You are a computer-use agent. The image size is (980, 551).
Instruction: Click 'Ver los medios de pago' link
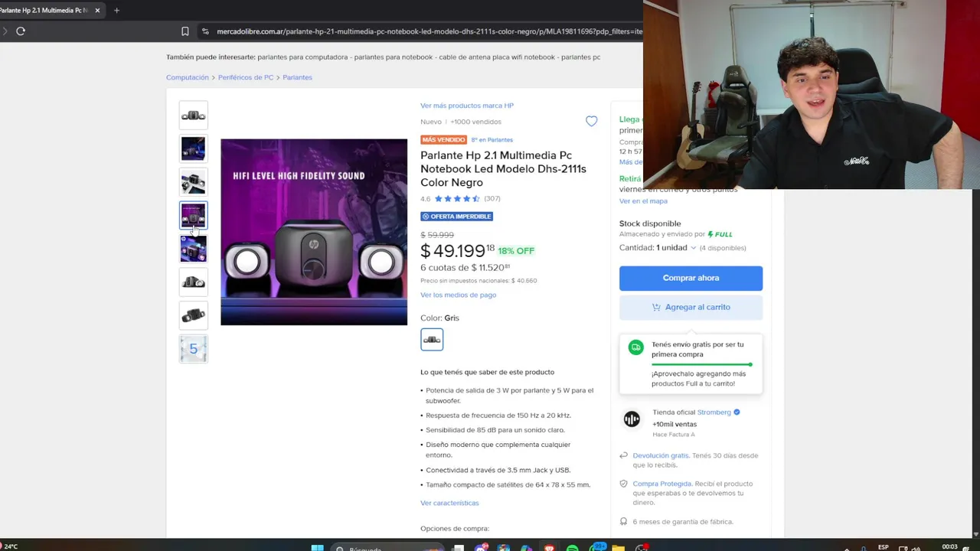click(458, 295)
